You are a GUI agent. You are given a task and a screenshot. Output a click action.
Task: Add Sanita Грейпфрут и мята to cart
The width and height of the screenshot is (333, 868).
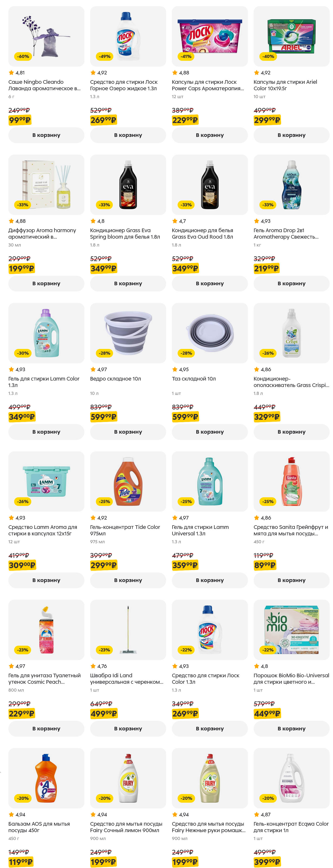click(291, 580)
